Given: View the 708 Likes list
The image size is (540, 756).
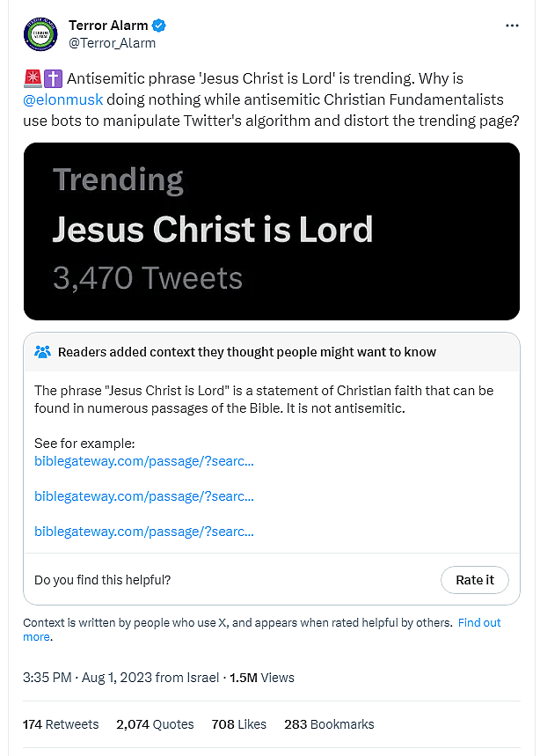Looking at the screenshot, I should point(238,724).
